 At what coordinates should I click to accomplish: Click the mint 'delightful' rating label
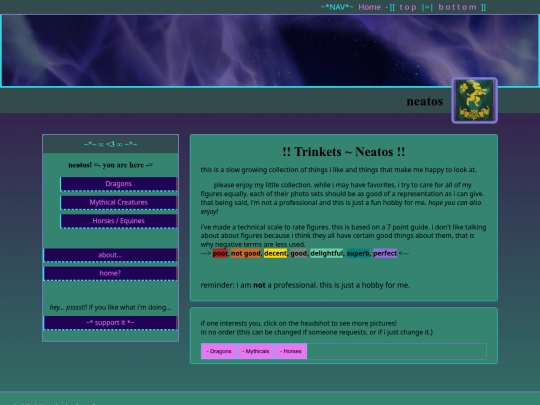326,253
